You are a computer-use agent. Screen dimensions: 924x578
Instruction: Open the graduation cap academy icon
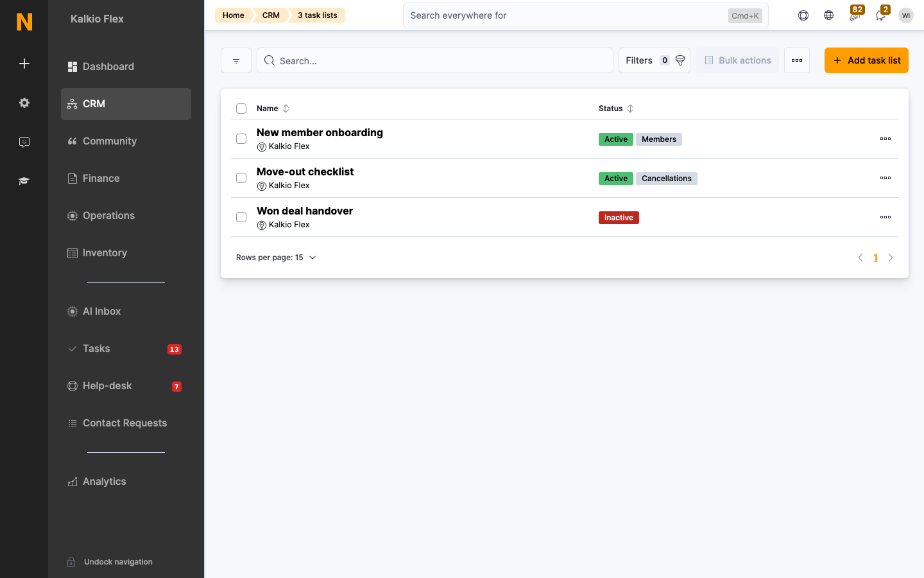coord(24,181)
